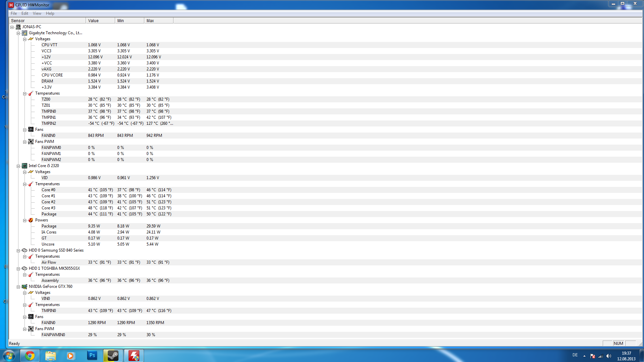Click the Fans icon under NVIDIA GeForce
The image size is (644, 362).
click(31, 317)
